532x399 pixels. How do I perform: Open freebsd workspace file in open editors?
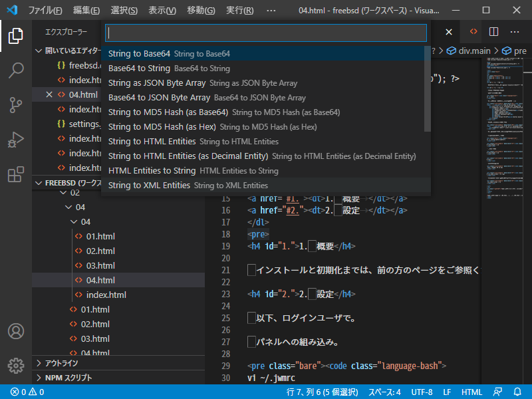click(x=67, y=65)
